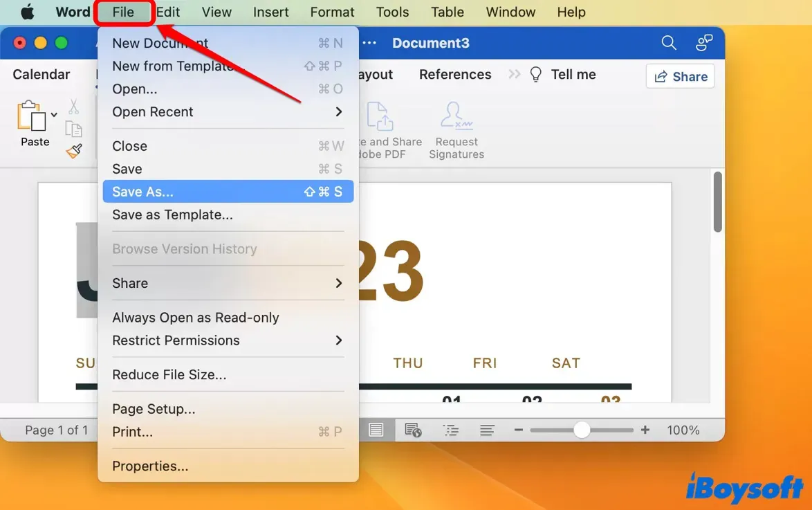Click the Tell me lightbulb
812x510 pixels.
tap(535, 75)
